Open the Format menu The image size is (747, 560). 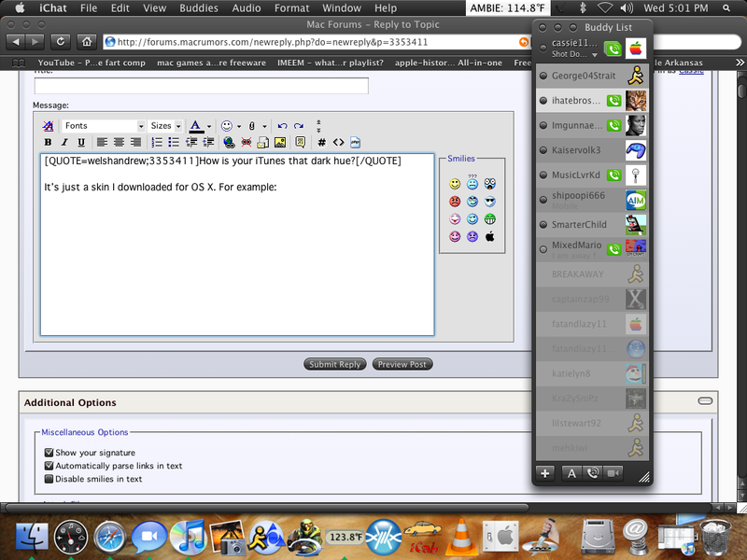(x=291, y=8)
